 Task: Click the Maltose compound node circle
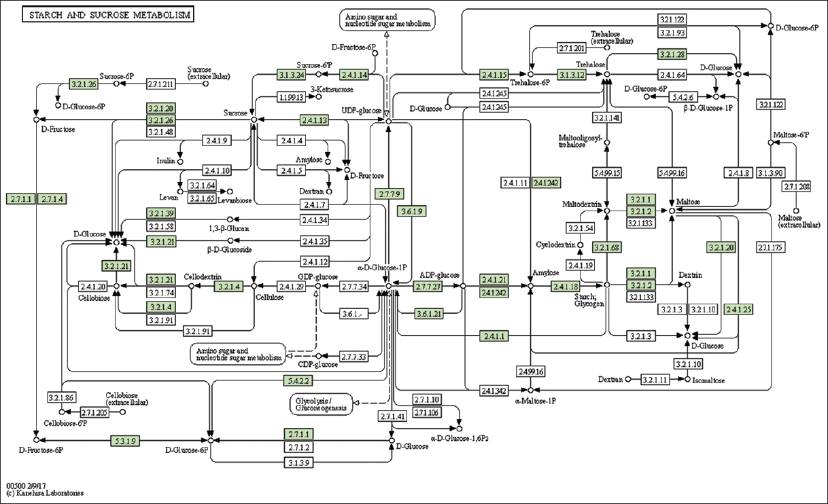pyautogui.click(x=672, y=211)
